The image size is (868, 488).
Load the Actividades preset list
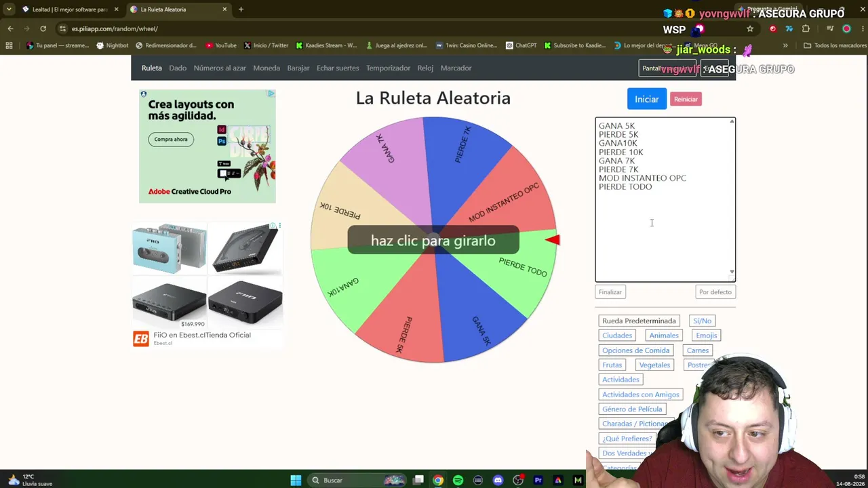(x=620, y=380)
